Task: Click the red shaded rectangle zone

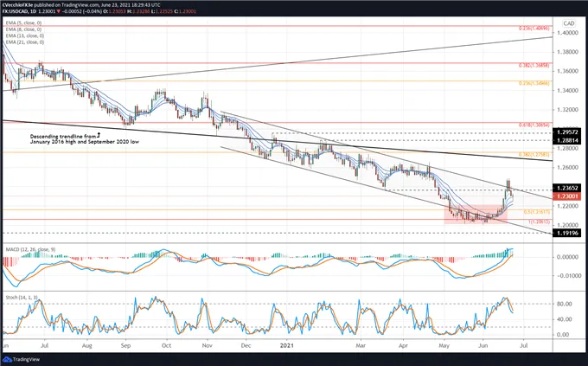Action: click(476, 215)
